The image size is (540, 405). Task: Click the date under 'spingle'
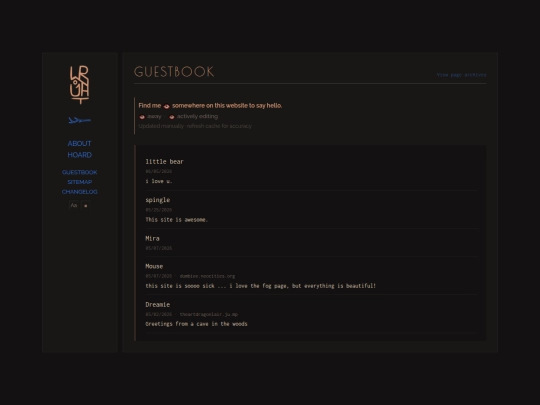coord(158,210)
